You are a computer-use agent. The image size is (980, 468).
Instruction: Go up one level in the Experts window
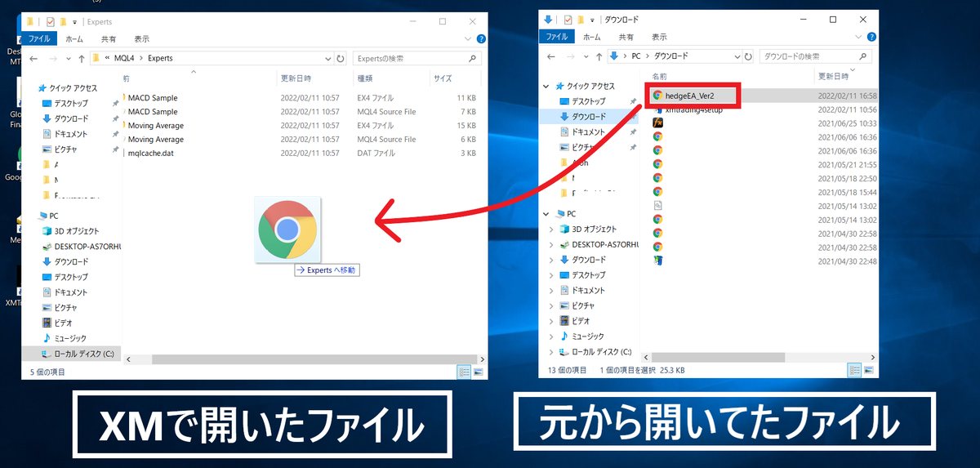click(82, 58)
